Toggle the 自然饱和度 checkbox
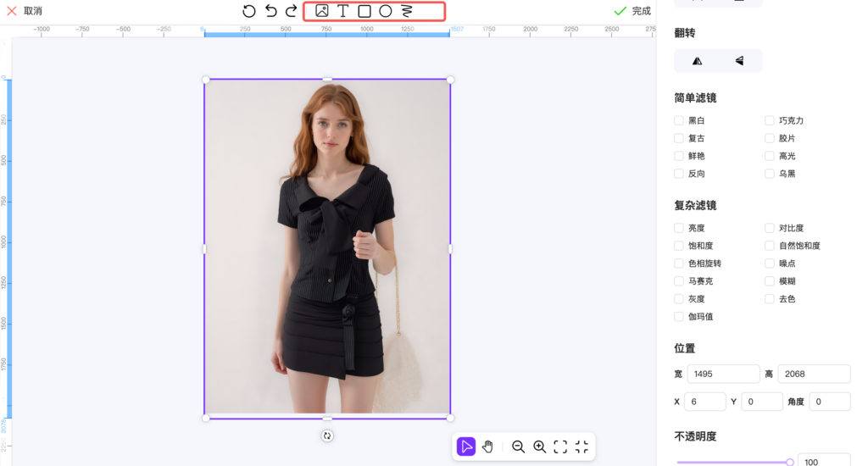The width and height of the screenshot is (868, 466). click(x=770, y=246)
